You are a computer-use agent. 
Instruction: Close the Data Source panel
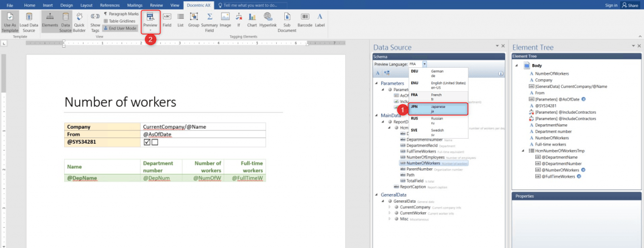504,46
